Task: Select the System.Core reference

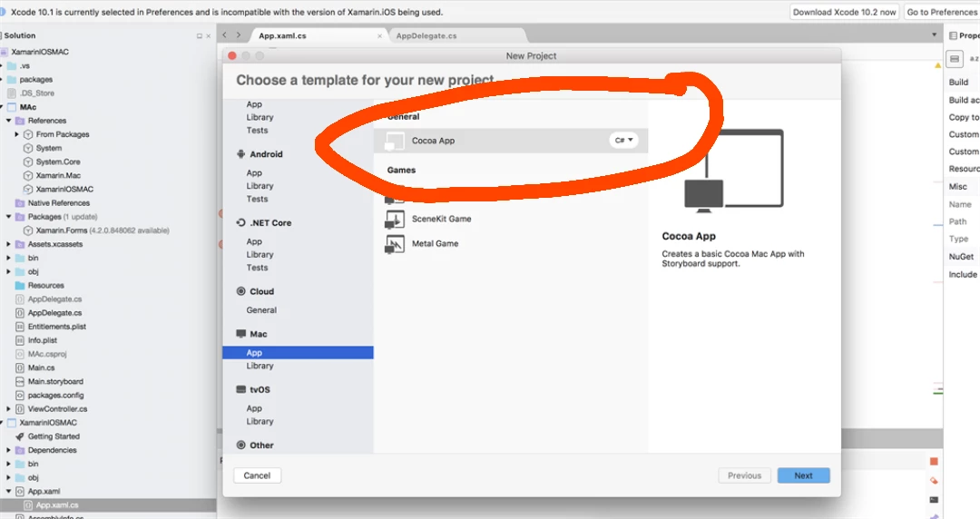Action: [58, 162]
